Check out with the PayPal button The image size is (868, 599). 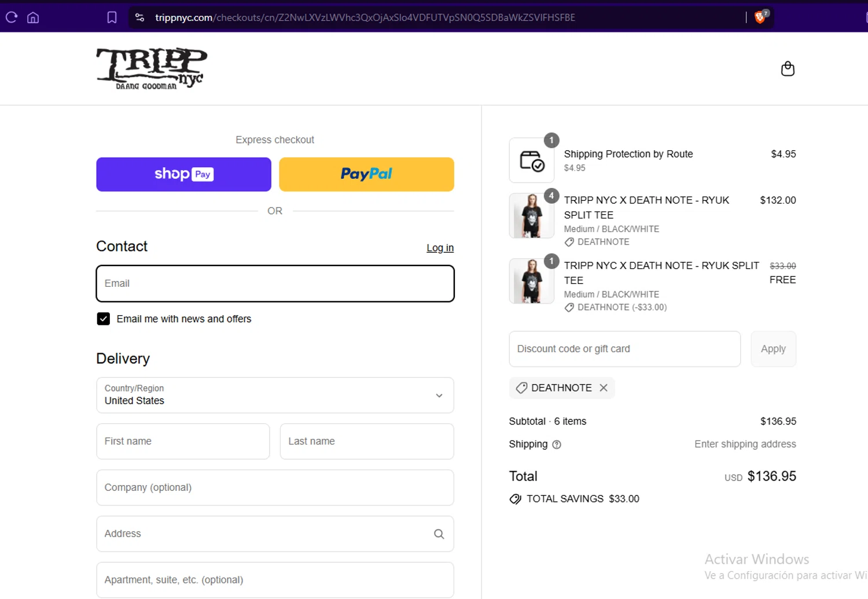[366, 174]
